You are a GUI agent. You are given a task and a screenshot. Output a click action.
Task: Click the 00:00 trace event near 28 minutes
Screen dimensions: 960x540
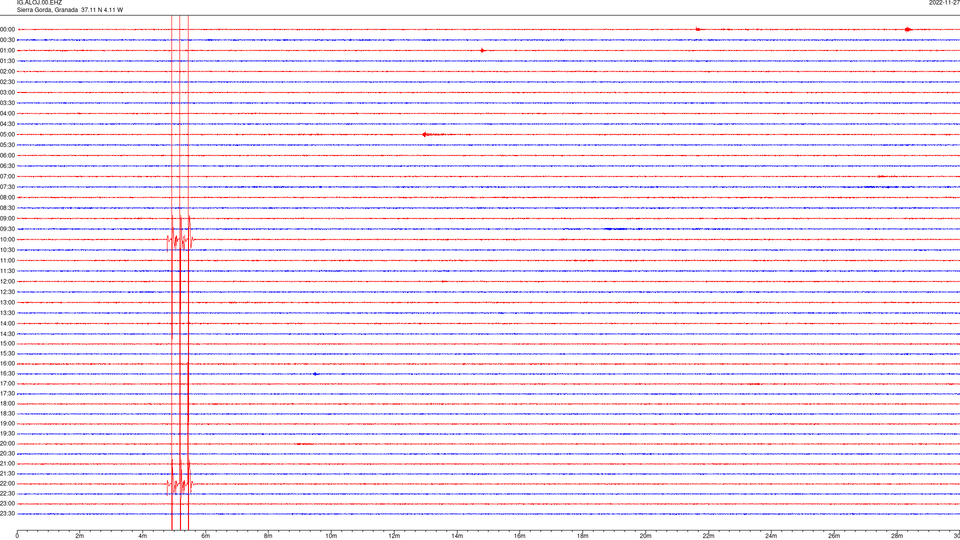pyautogui.click(x=909, y=29)
